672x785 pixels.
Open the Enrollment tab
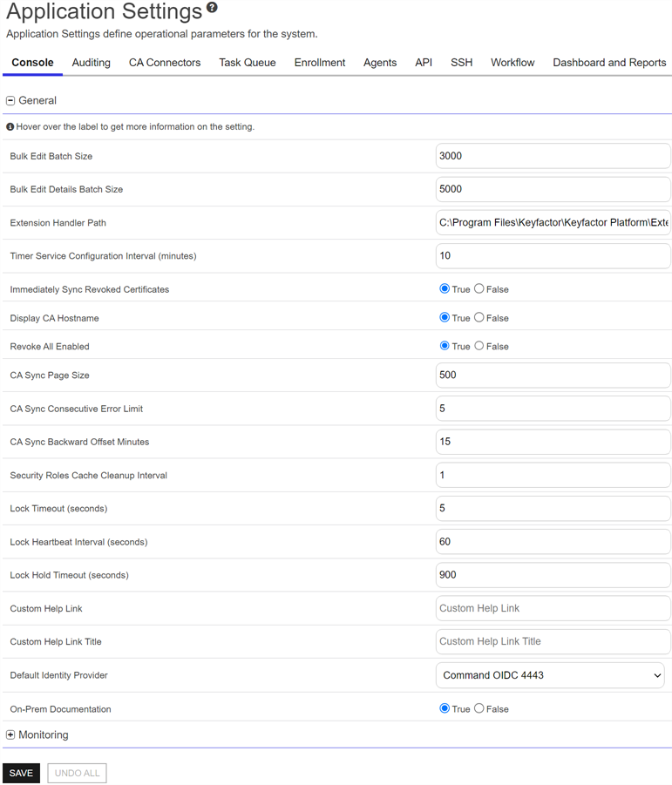point(320,63)
